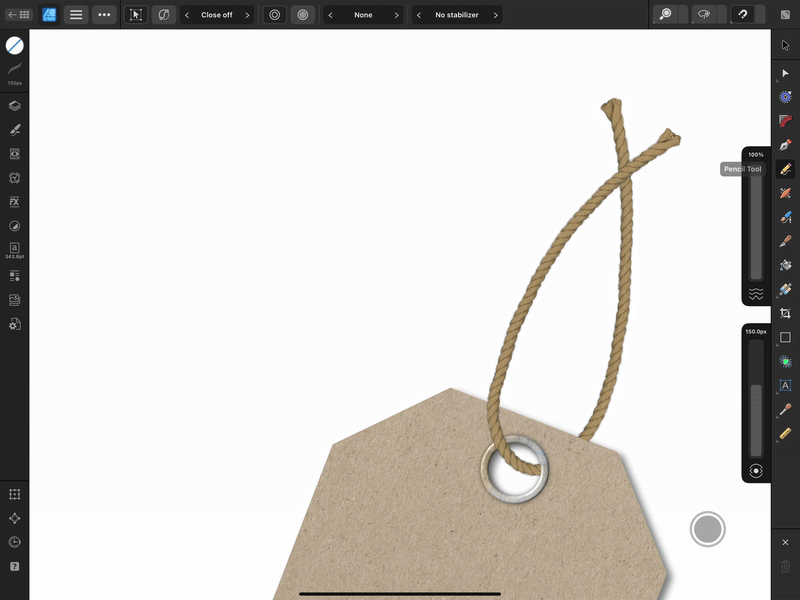Step to previous option before None
The width and height of the screenshot is (800, 600).
(x=331, y=15)
